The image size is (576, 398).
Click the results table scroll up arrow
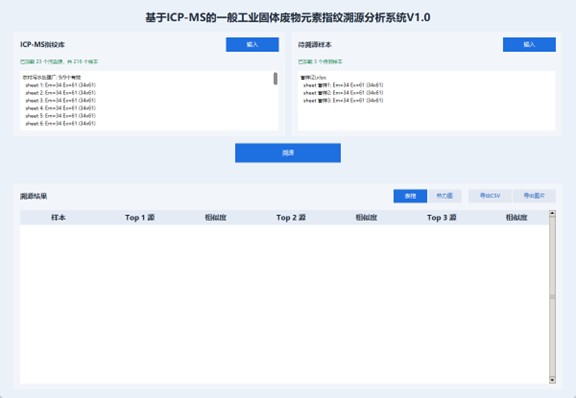click(x=552, y=214)
